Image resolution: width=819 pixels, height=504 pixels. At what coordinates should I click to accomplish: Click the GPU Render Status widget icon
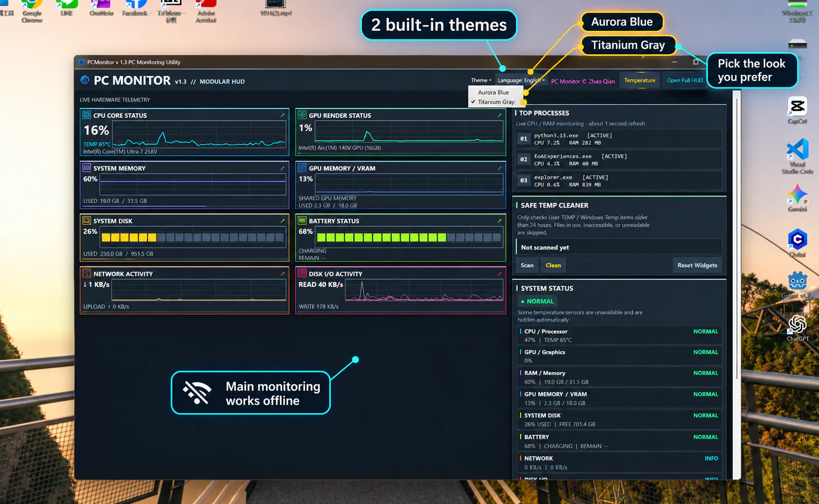pyautogui.click(x=302, y=115)
